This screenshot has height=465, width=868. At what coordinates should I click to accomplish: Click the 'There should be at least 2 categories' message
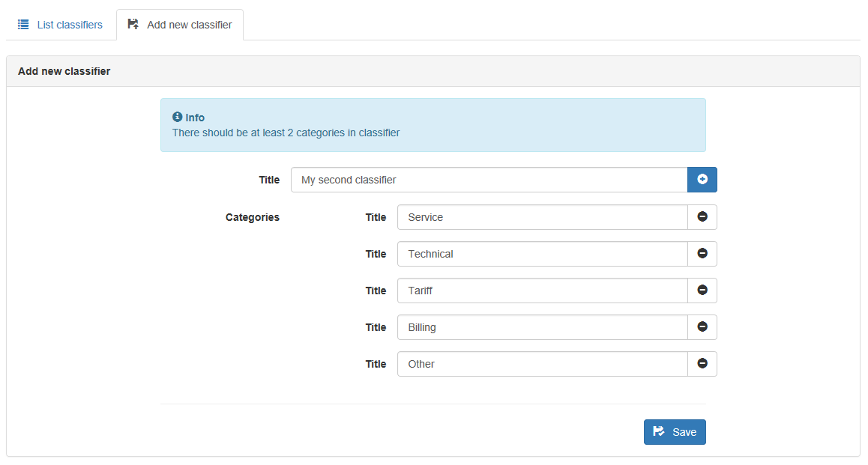coord(286,133)
